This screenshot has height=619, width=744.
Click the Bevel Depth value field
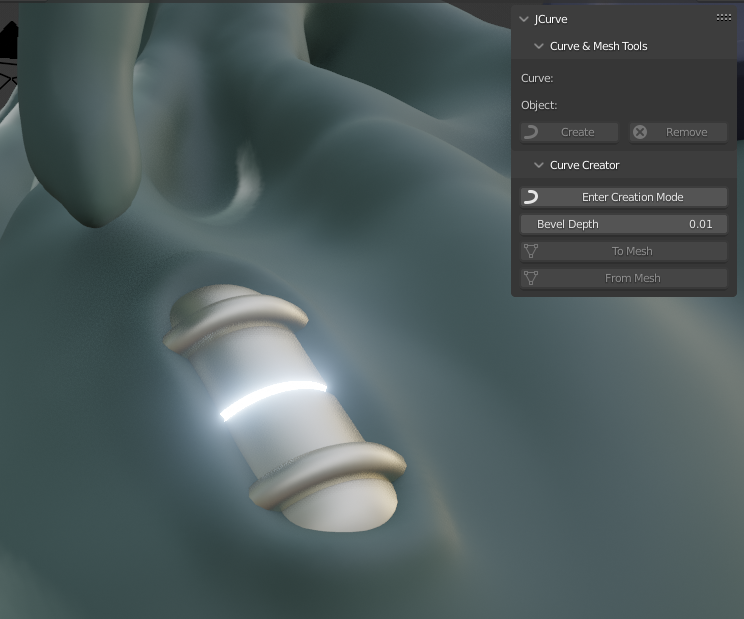624,224
